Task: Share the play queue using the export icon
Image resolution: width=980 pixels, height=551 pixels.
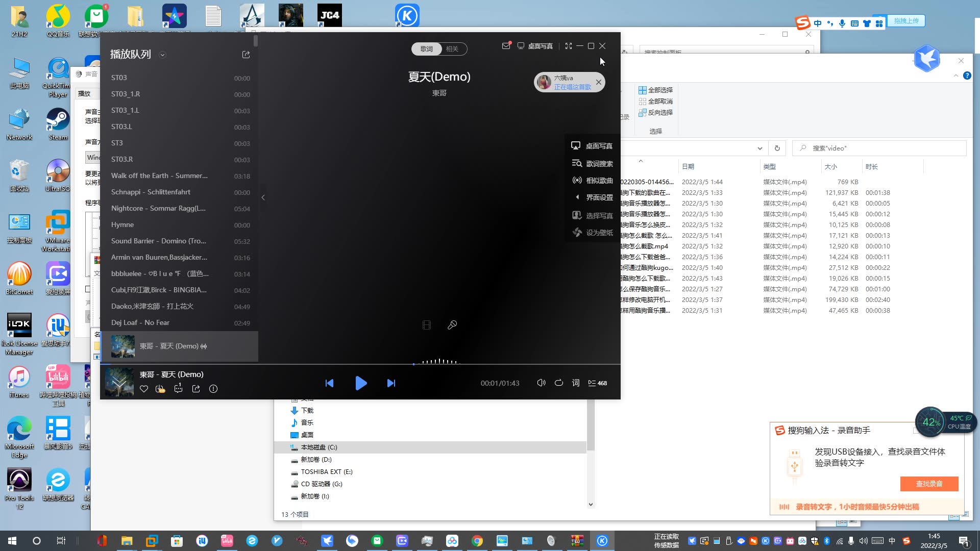Action: [x=246, y=55]
